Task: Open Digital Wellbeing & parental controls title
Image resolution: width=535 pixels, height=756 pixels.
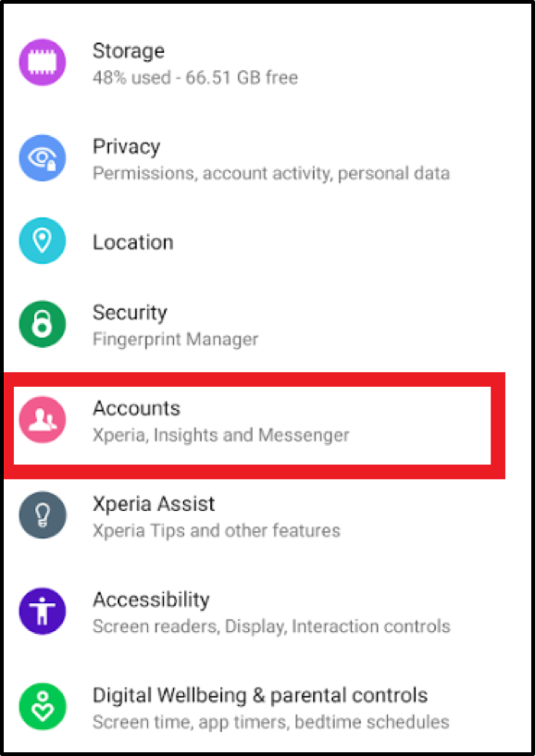Action: point(260,696)
